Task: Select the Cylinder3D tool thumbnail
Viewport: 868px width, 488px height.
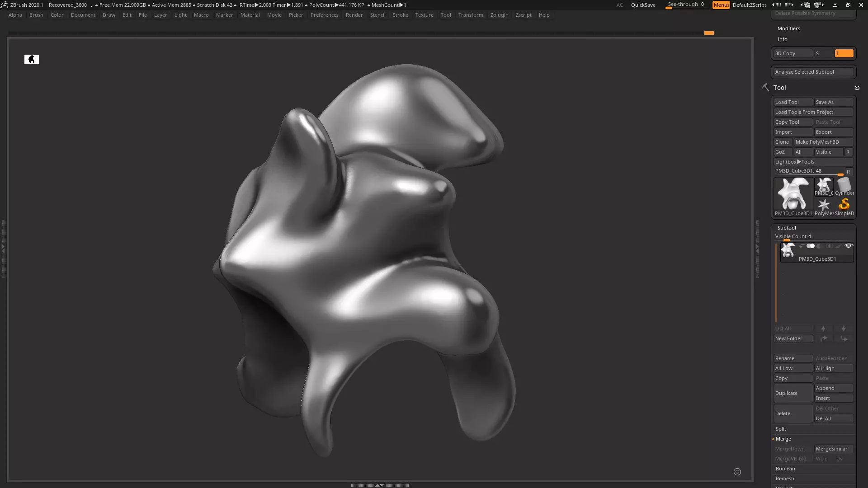Action: 844,186
